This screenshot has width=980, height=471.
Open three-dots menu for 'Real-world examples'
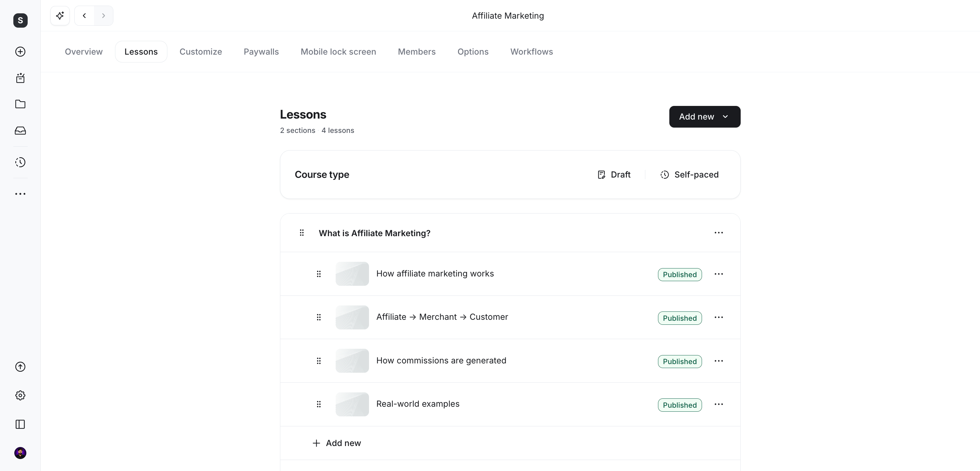pos(719,404)
